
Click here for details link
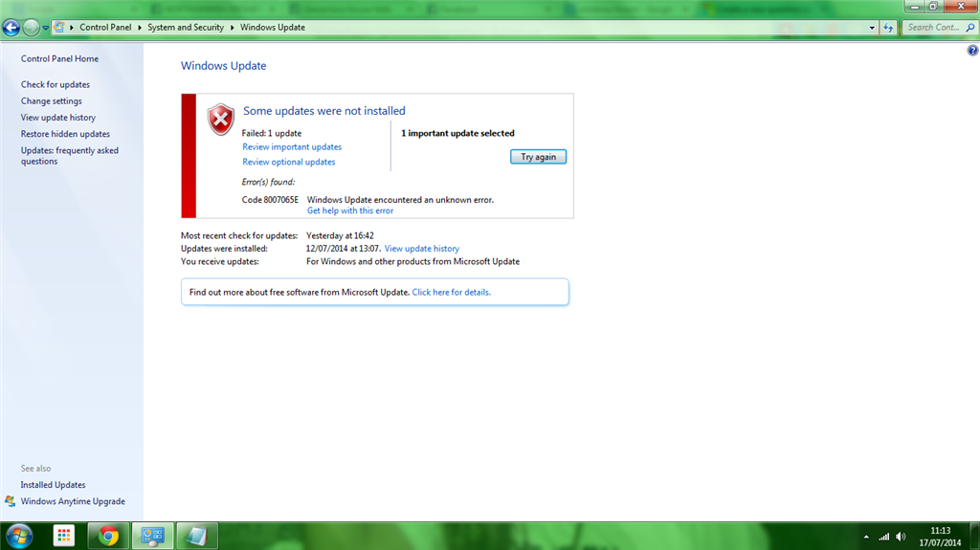(452, 292)
